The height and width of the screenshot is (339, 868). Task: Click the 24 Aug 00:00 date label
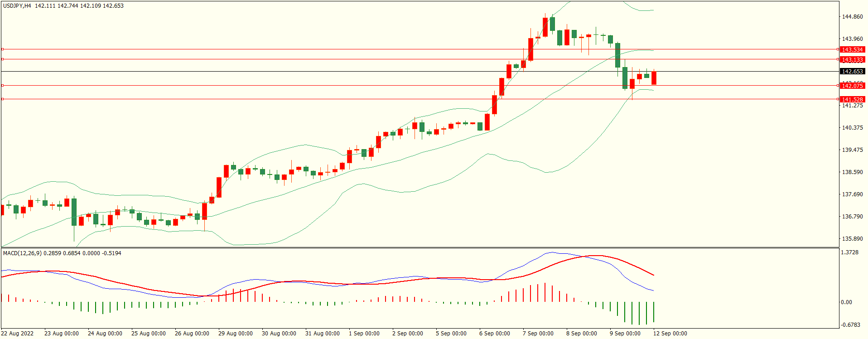pos(105,334)
